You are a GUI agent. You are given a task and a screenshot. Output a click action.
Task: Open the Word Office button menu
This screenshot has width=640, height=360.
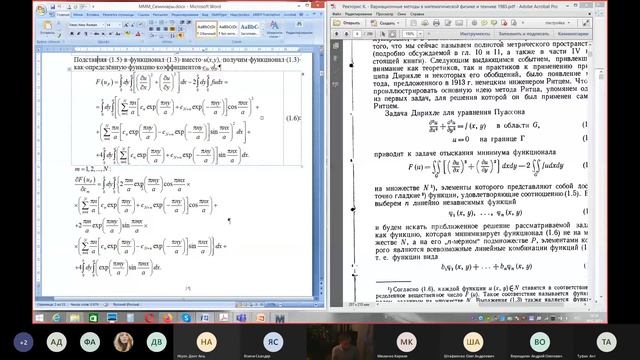click(42, 10)
